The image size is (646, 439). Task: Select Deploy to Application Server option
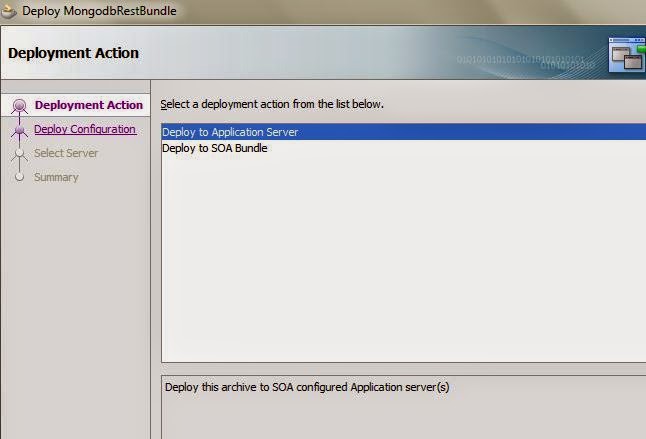(404, 132)
